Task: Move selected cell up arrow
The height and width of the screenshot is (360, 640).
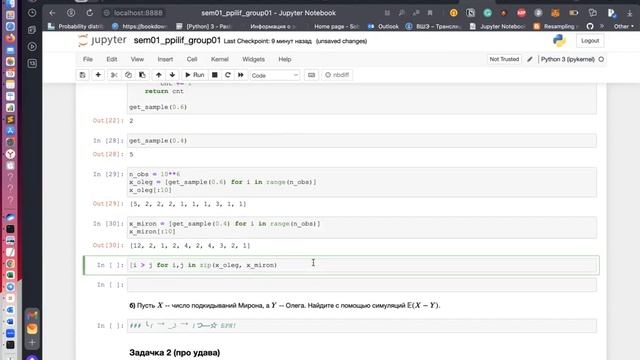Action: coord(158,75)
